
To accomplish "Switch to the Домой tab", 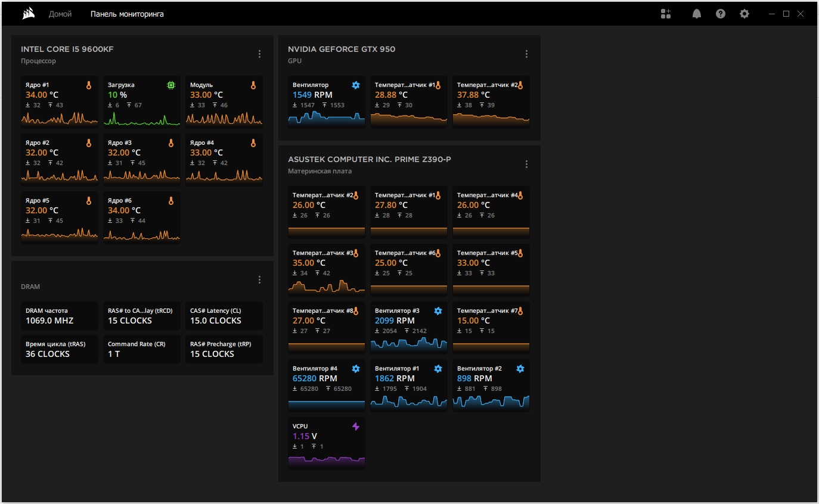I will [60, 14].
